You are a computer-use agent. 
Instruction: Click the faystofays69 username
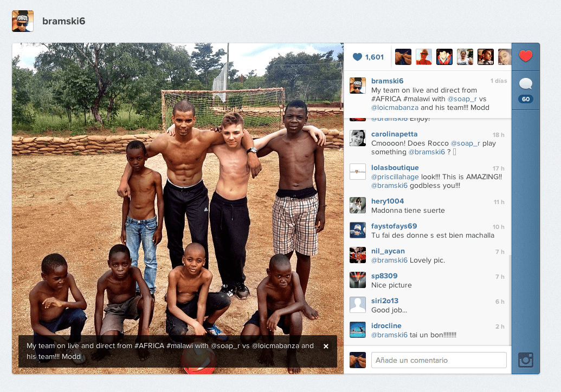tap(394, 226)
